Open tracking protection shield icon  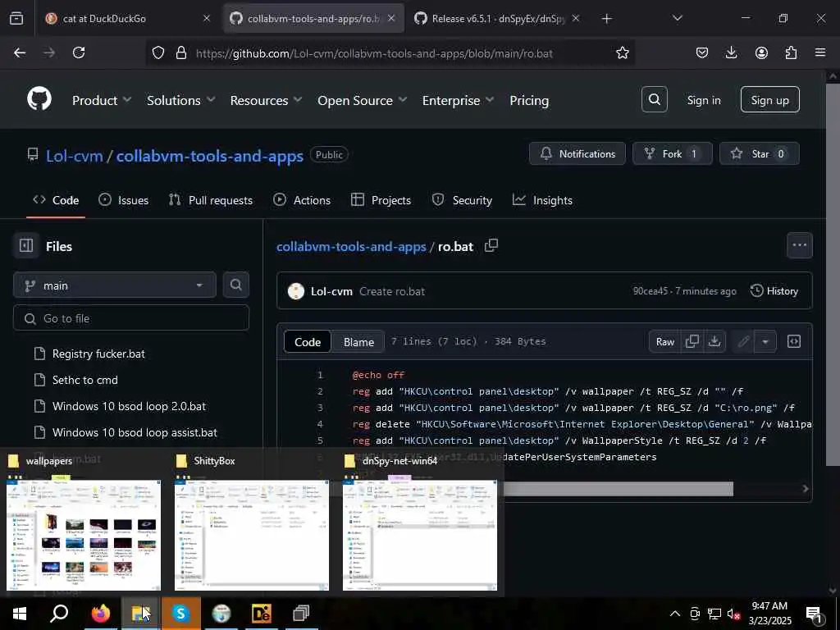pyautogui.click(x=158, y=52)
